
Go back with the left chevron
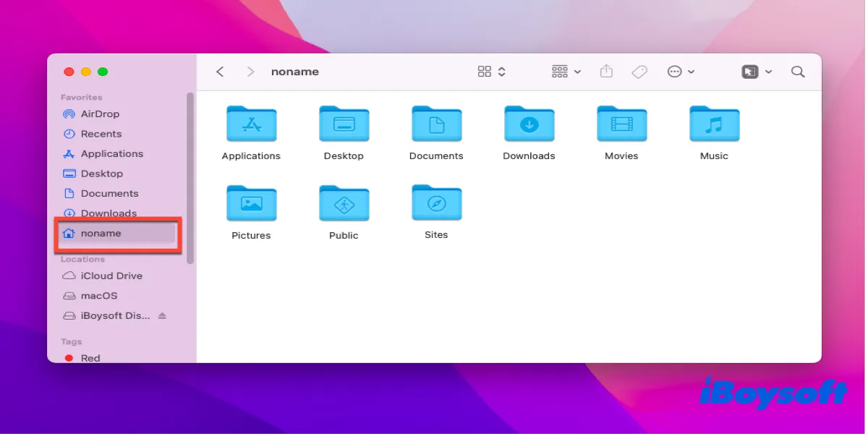pos(220,72)
